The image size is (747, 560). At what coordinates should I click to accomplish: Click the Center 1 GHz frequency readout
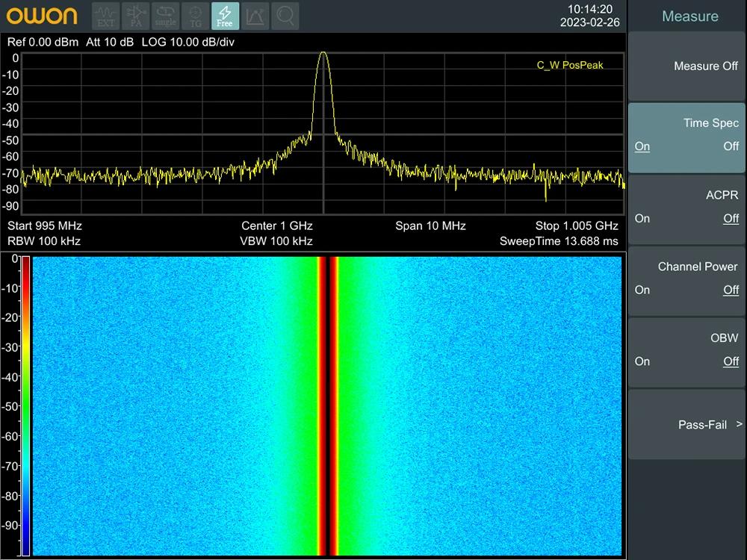tap(276, 225)
